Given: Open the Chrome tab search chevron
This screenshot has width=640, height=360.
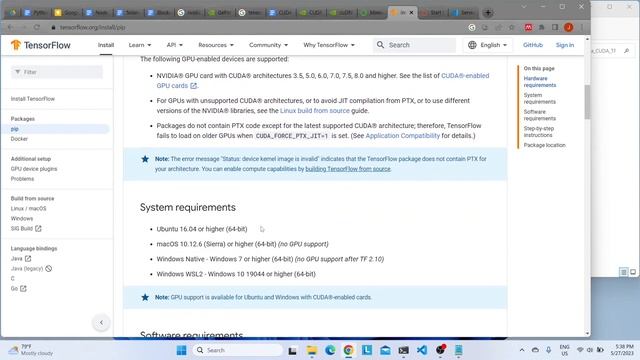Looking at the screenshot, I should pos(524,7).
